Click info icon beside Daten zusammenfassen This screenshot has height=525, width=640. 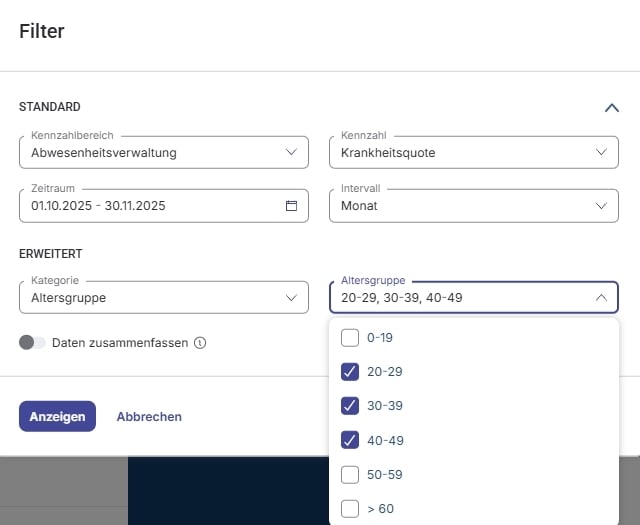(x=200, y=343)
